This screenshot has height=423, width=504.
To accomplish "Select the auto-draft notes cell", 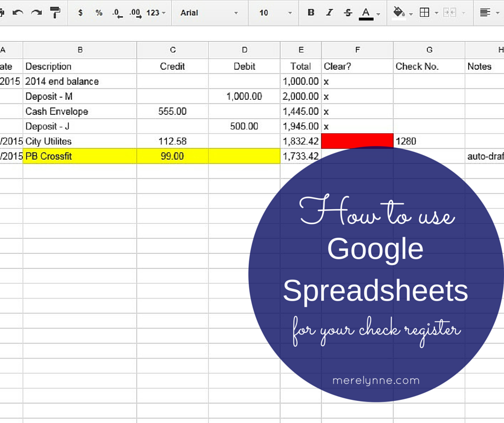I will 484,156.
